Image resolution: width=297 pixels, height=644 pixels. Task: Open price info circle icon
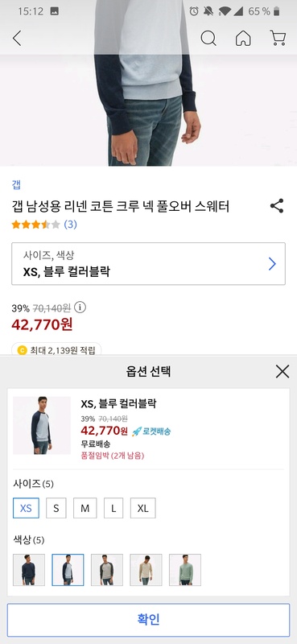point(80,308)
